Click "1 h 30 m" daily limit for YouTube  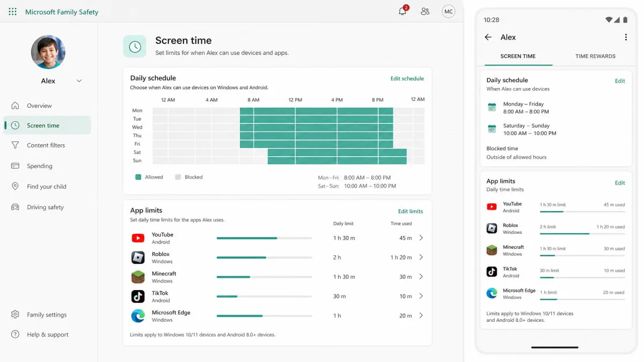(344, 238)
